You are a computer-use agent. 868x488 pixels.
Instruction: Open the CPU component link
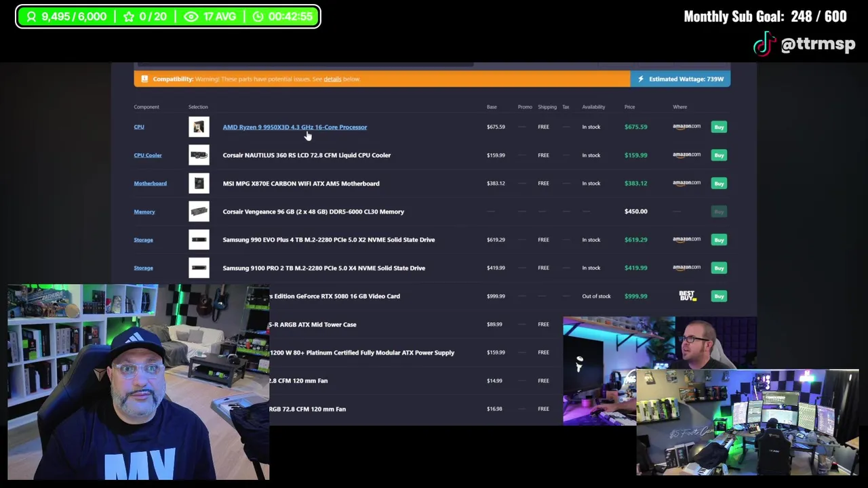[139, 127]
